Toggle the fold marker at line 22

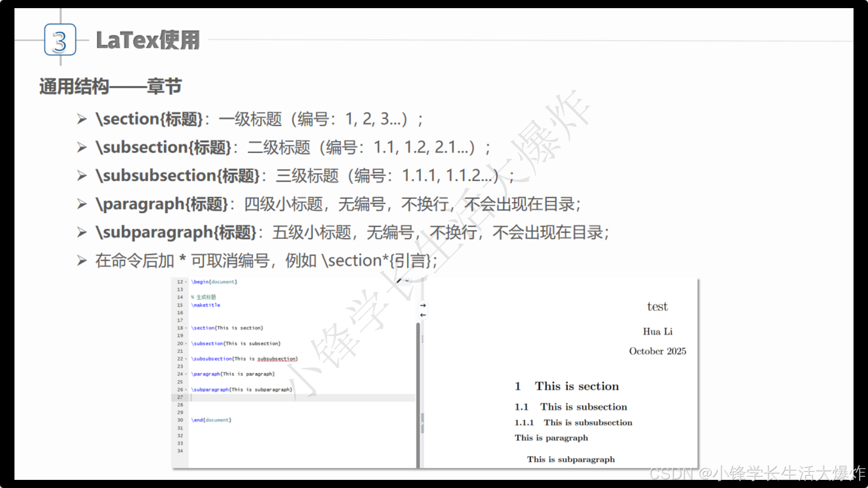pos(186,359)
